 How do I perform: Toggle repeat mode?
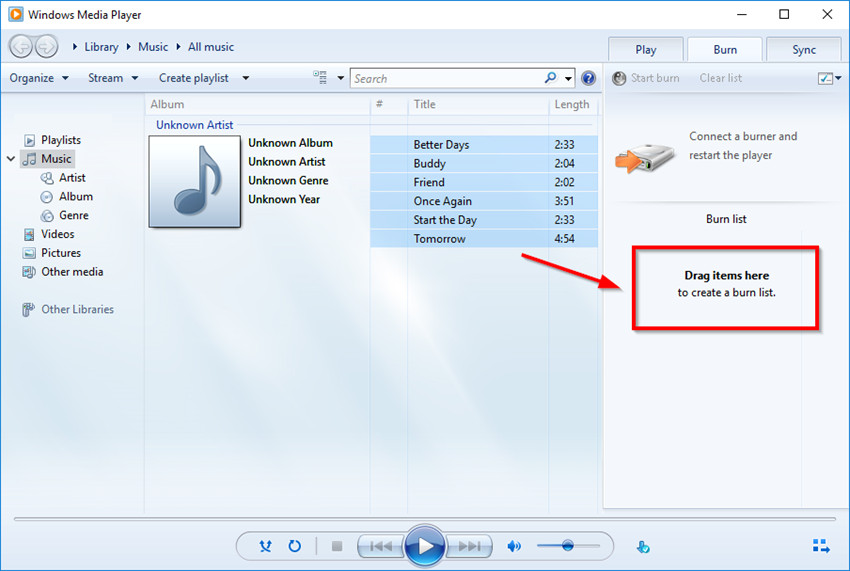(295, 546)
